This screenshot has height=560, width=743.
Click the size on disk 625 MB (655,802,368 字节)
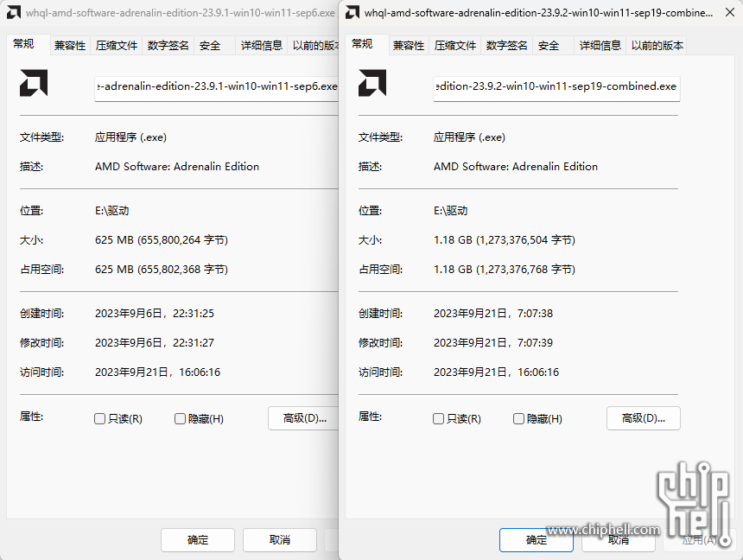pos(162,270)
